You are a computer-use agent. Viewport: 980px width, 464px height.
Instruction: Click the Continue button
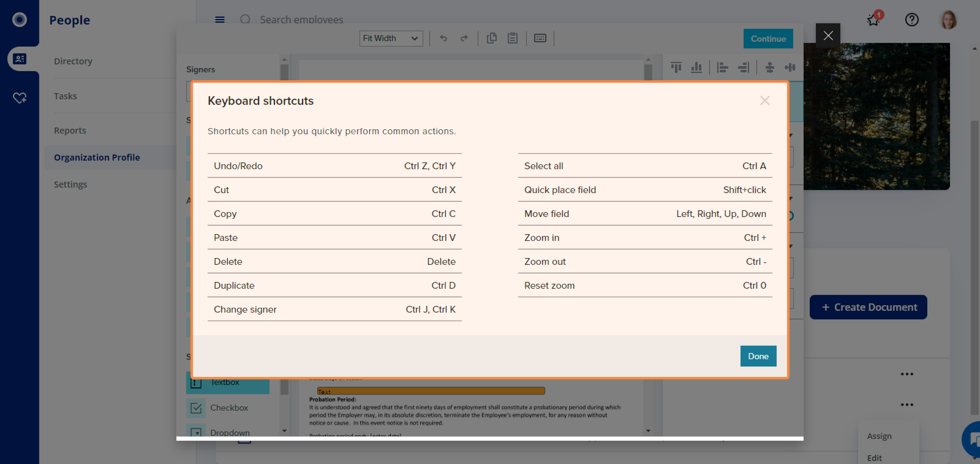(x=768, y=38)
